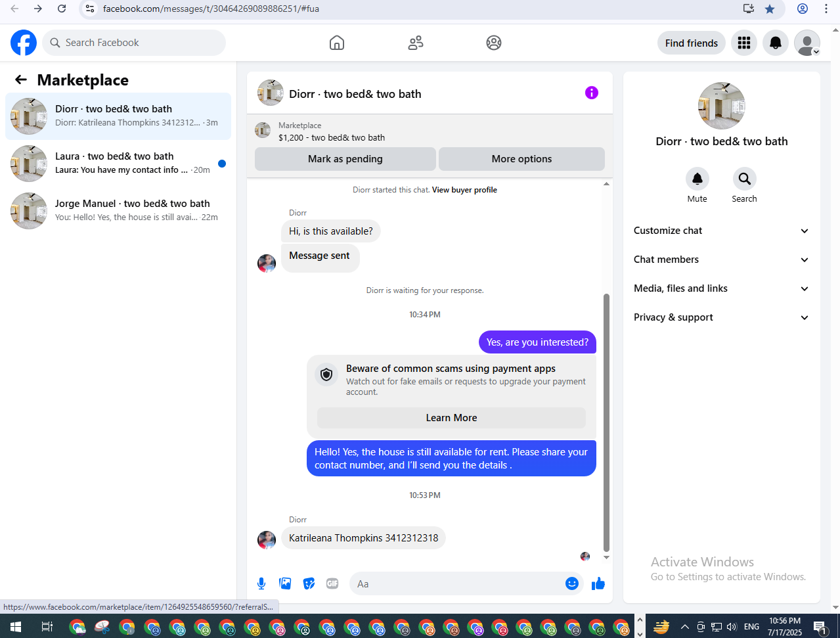This screenshot has width=840, height=638.
Task: Open the purple conversation information icon
Action: click(x=592, y=93)
